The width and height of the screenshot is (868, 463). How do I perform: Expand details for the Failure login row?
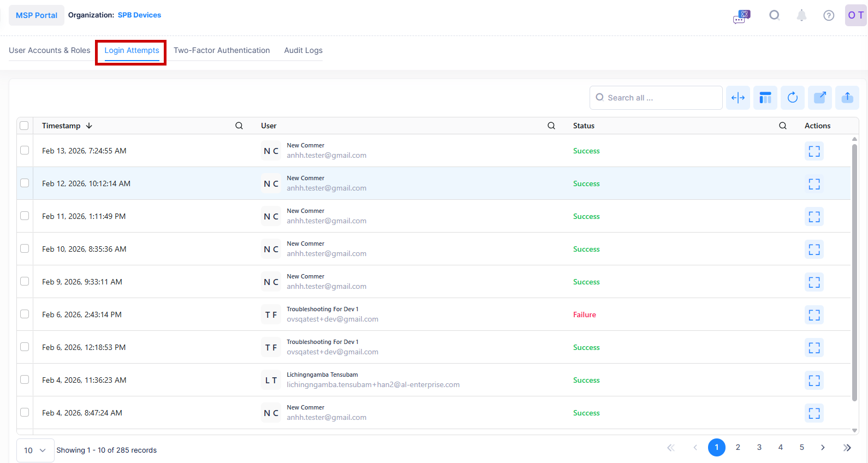click(x=813, y=315)
